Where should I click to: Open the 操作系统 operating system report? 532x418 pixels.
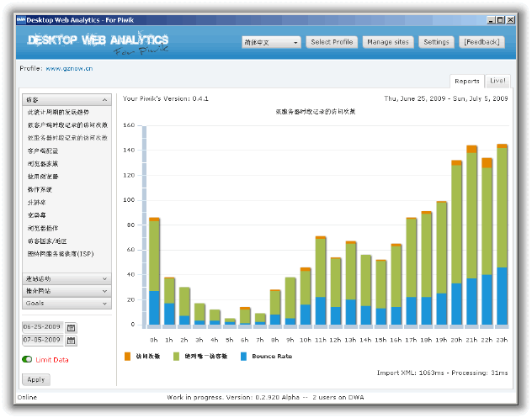pyautogui.click(x=40, y=189)
